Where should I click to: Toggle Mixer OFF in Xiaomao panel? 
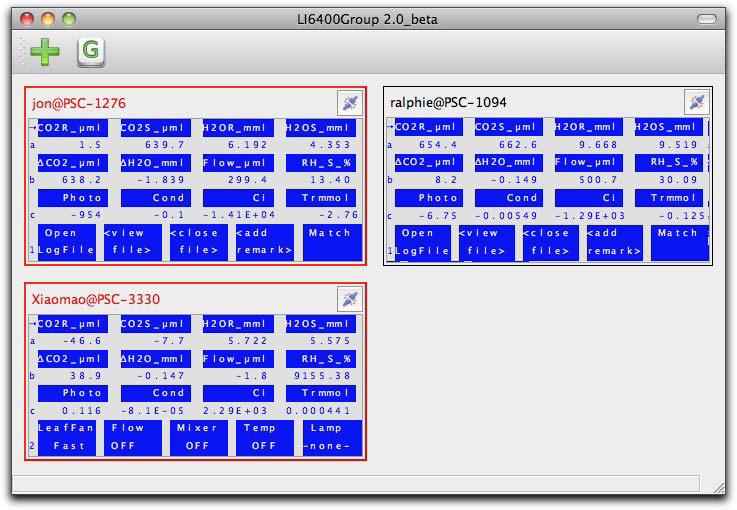199,438
